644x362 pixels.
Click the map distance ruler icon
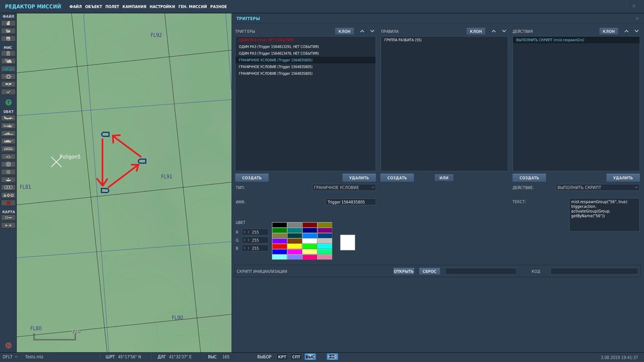tap(8, 225)
